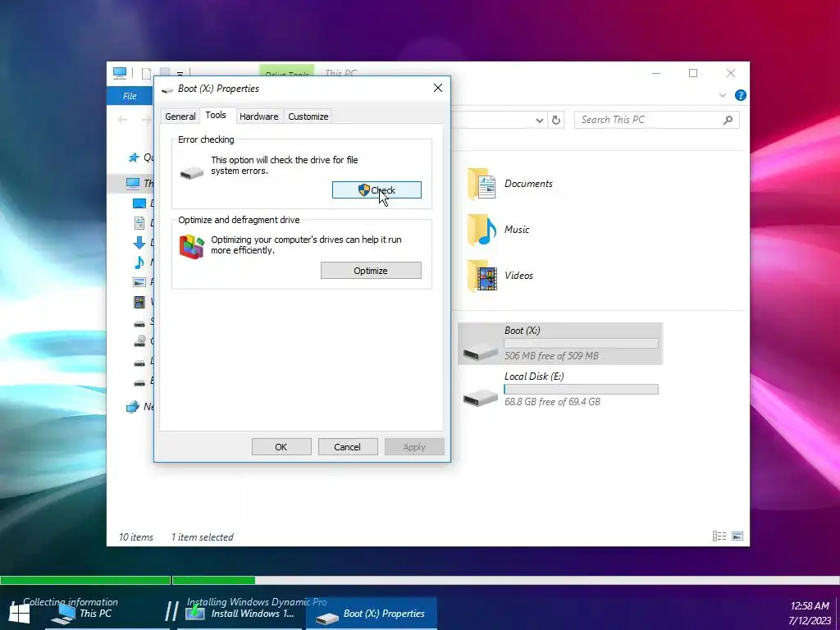Image resolution: width=840 pixels, height=630 pixels.
Task: Maximize the This PC window
Action: pos(693,73)
